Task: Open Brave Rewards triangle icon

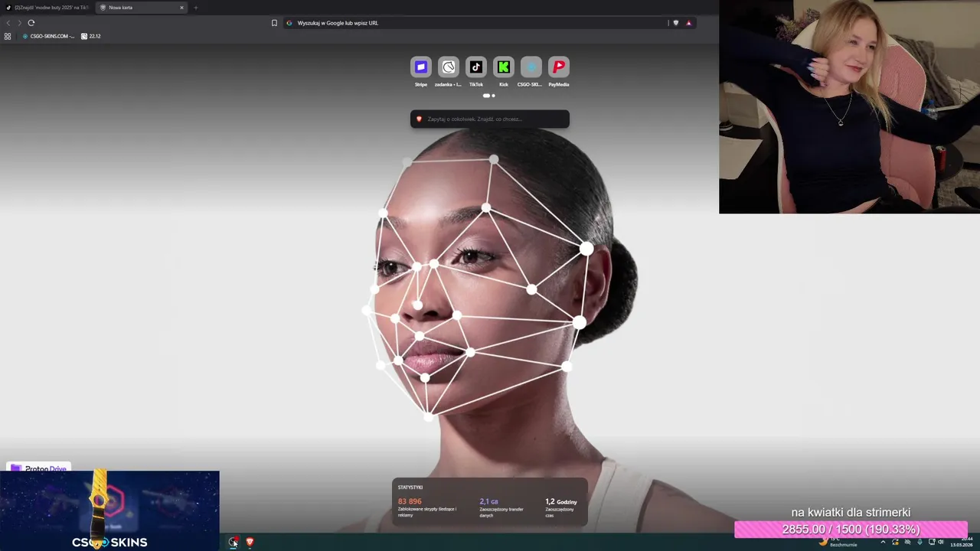Action: coord(688,23)
